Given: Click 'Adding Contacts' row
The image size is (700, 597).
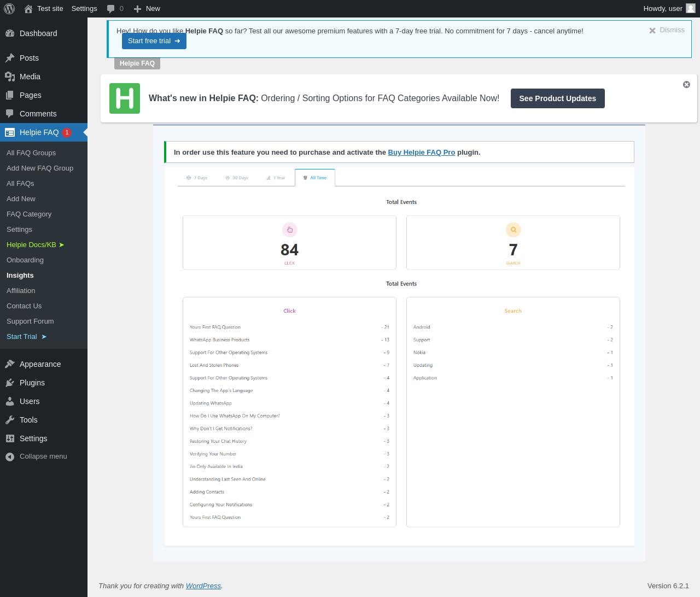Looking at the screenshot, I should coord(289,492).
